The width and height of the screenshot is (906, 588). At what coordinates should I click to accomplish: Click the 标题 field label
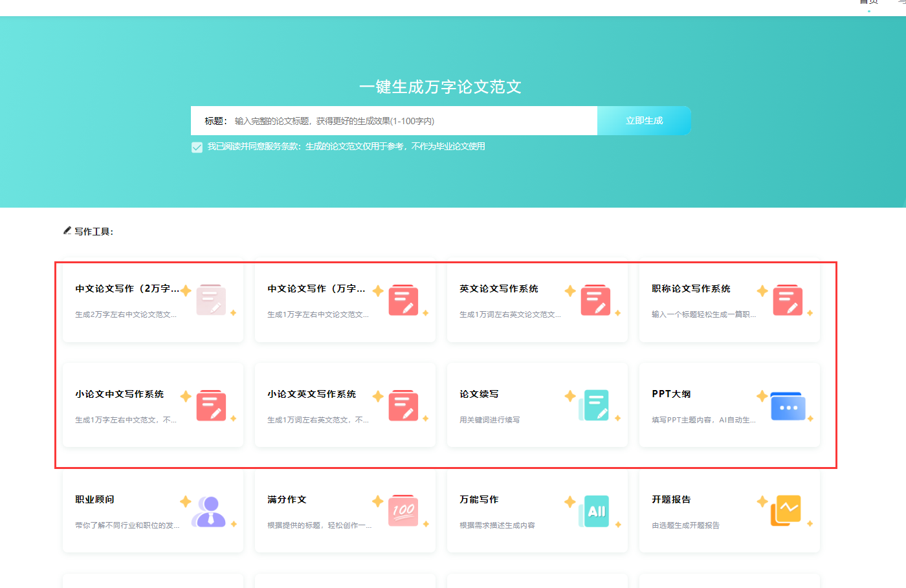point(215,121)
